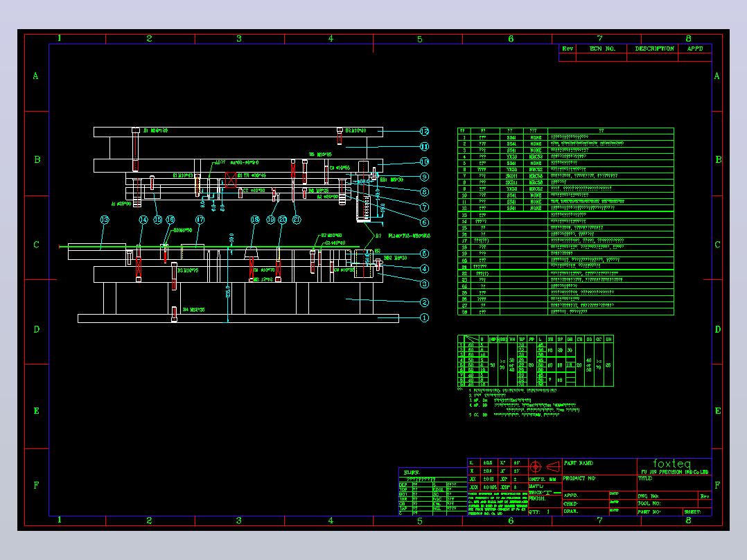Select balloon callout number 6
This screenshot has width=747, height=560.
point(424,222)
